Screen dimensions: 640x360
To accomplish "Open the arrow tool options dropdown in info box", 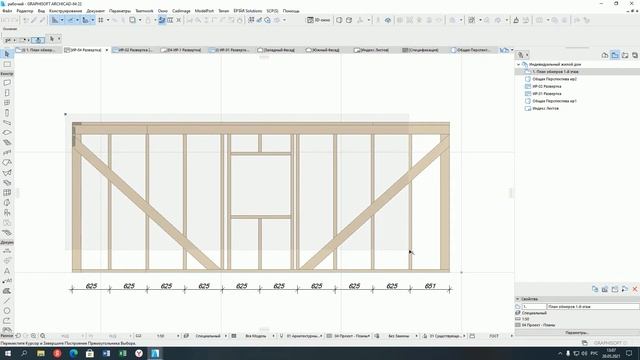I will coord(59,39).
